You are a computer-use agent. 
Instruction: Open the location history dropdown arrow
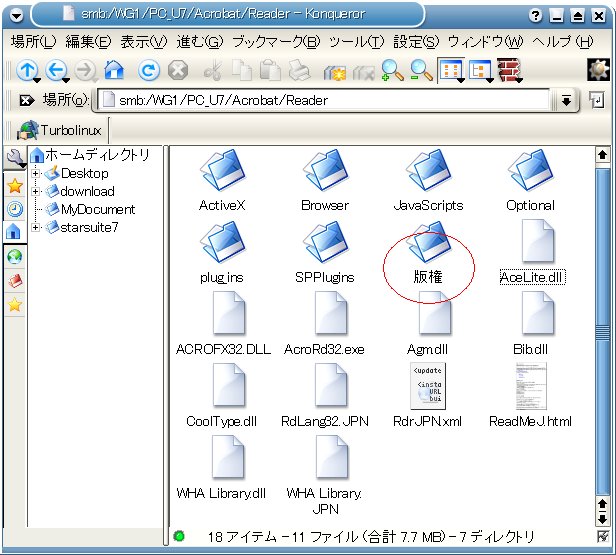(566, 101)
